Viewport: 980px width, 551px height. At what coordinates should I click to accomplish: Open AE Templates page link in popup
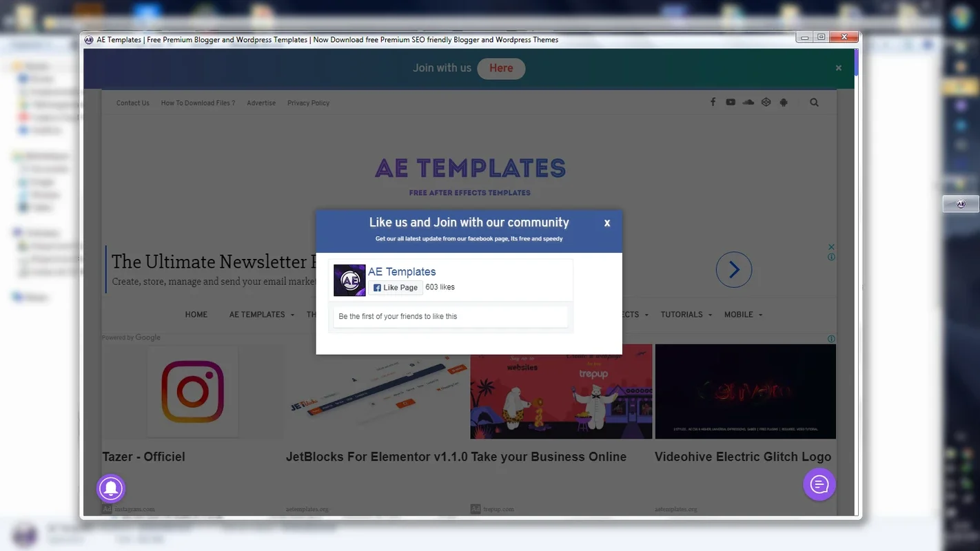402,271
